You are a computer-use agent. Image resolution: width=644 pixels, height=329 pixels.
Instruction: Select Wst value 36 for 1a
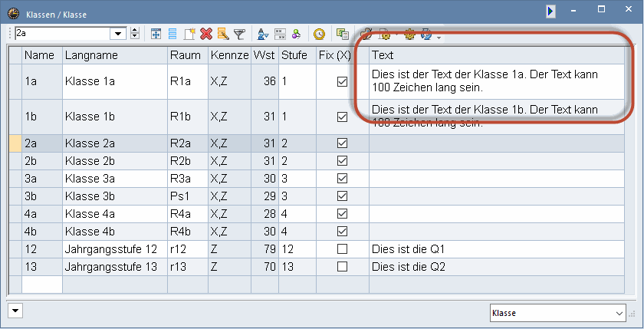(x=265, y=82)
